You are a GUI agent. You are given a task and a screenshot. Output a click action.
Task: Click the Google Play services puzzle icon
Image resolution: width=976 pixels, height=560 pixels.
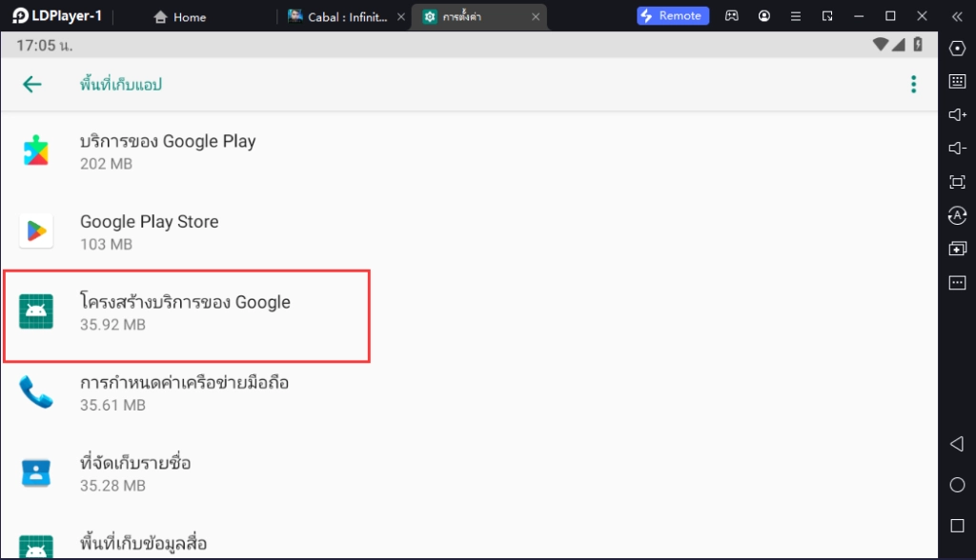click(x=36, y=150)
